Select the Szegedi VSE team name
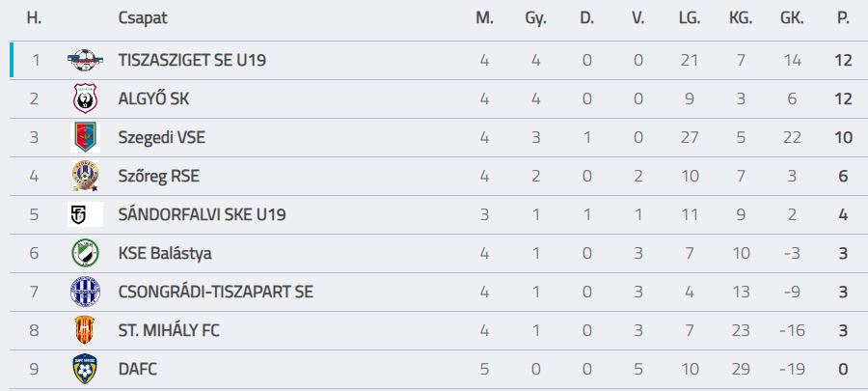The image size is (868, 391). point(161,137)
